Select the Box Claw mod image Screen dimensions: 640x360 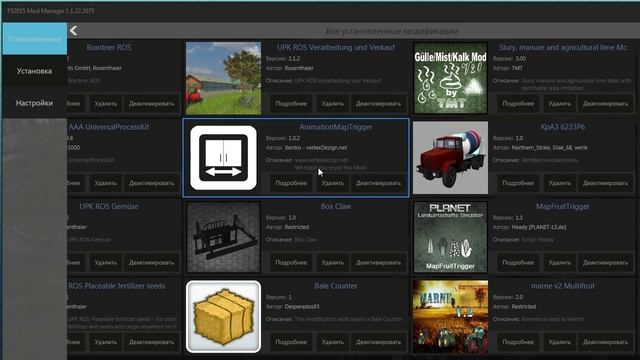223,237
